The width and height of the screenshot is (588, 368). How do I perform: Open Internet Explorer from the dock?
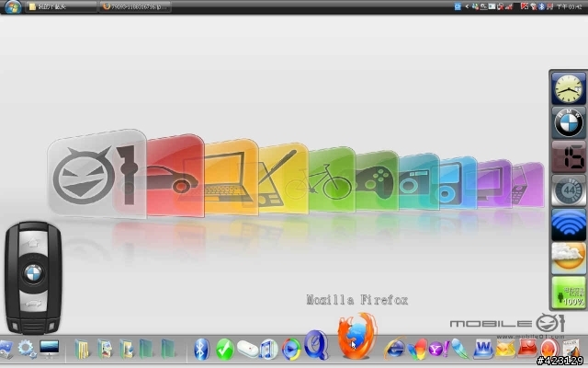[x=394, y=349]
